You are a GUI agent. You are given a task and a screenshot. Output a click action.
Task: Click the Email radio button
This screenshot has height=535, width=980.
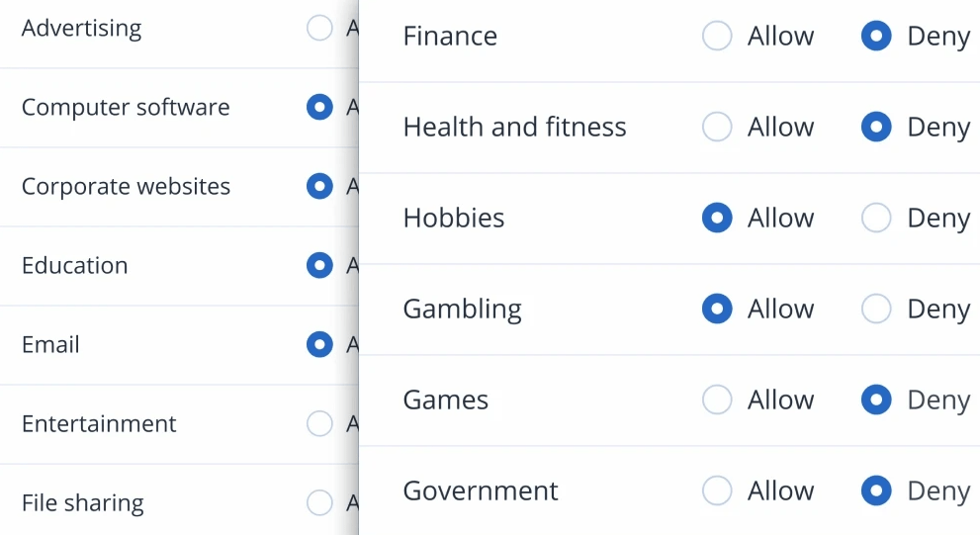[x=319, y=345]
